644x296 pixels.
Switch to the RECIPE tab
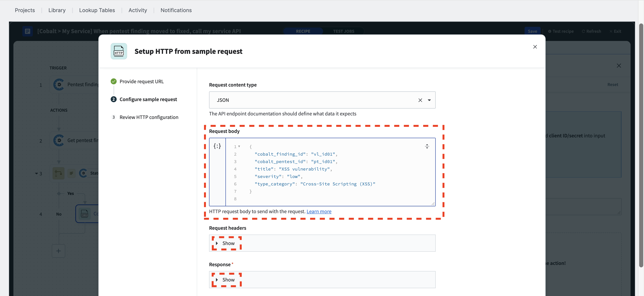click(x=303, y=31)
